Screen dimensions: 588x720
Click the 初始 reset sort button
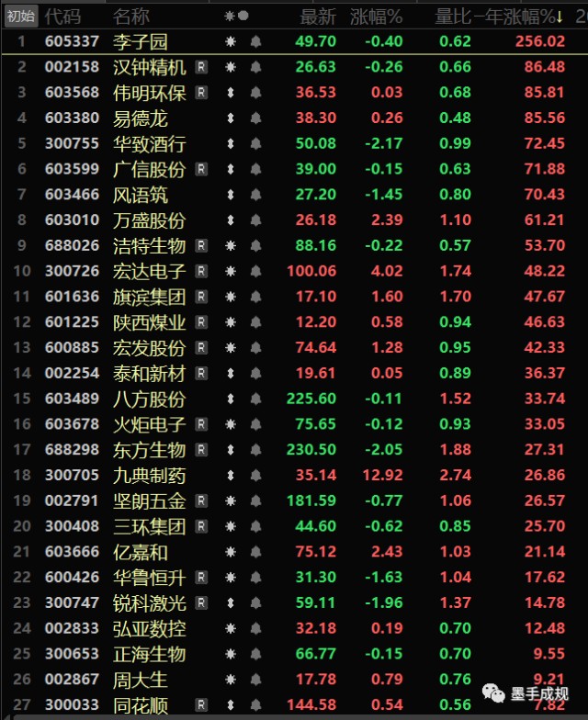point(20,17)
